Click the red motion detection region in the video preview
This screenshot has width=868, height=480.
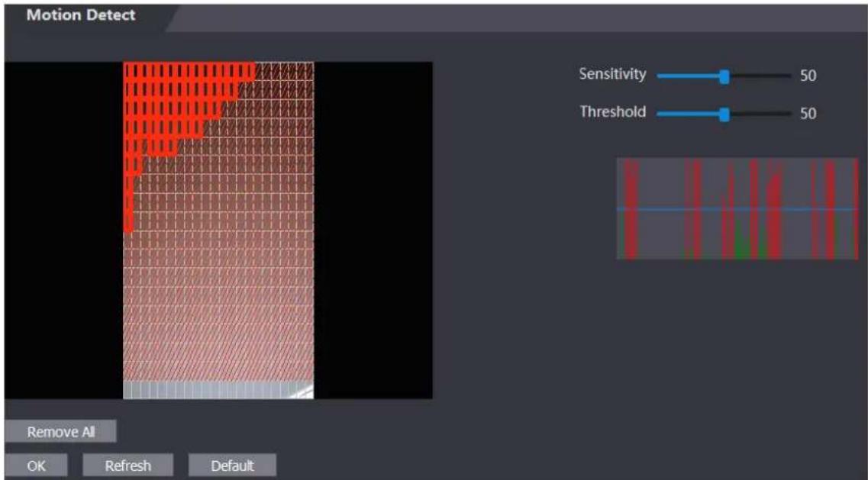coord(172,100)
